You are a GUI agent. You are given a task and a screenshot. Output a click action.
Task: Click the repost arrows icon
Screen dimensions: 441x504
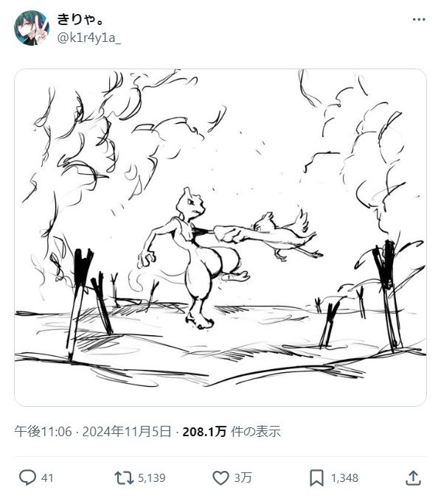[x=124, y=477]
